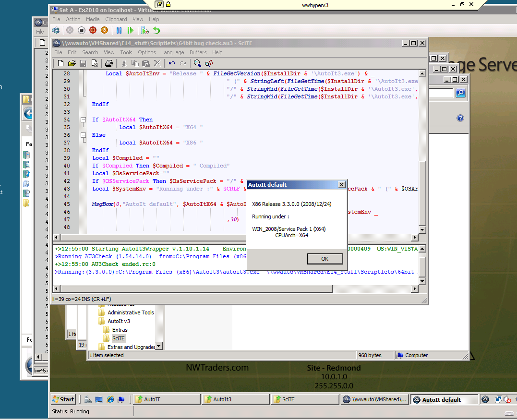Click the folder tree scroll down arrow
This screenshot has width=517, height=420.
[x=159, y=346]
